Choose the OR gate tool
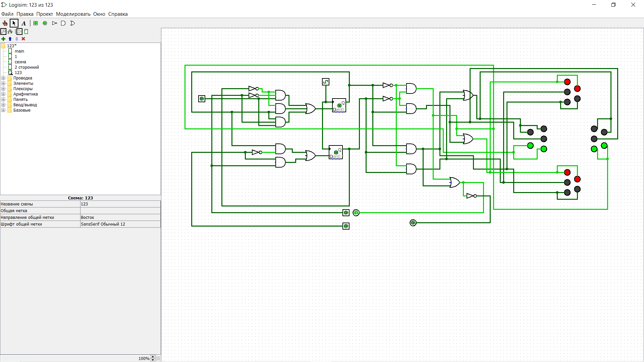The image size is (644, 362). [x=72, y=23]
